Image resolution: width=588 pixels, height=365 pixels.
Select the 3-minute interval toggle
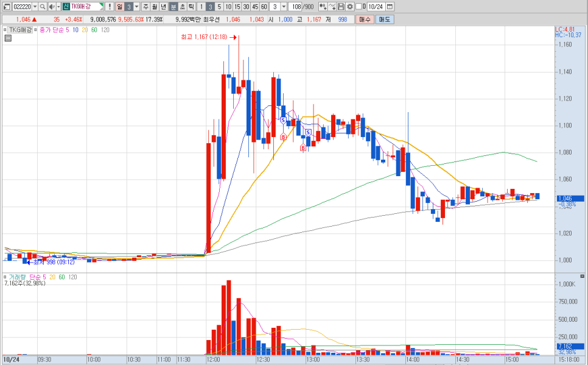coord(211,7)
